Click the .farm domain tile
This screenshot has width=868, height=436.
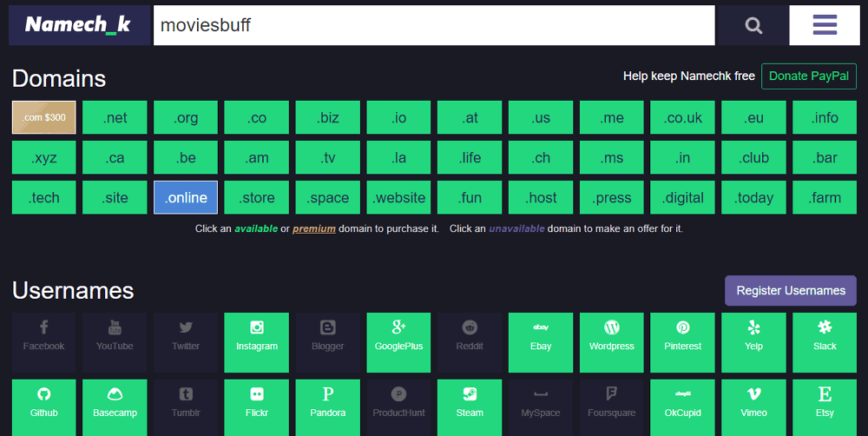825,197
